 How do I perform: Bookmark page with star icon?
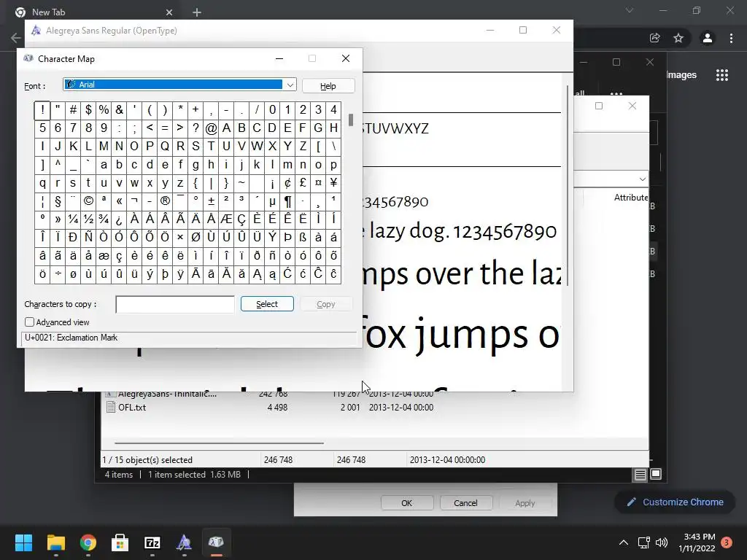tap(678, 38)
